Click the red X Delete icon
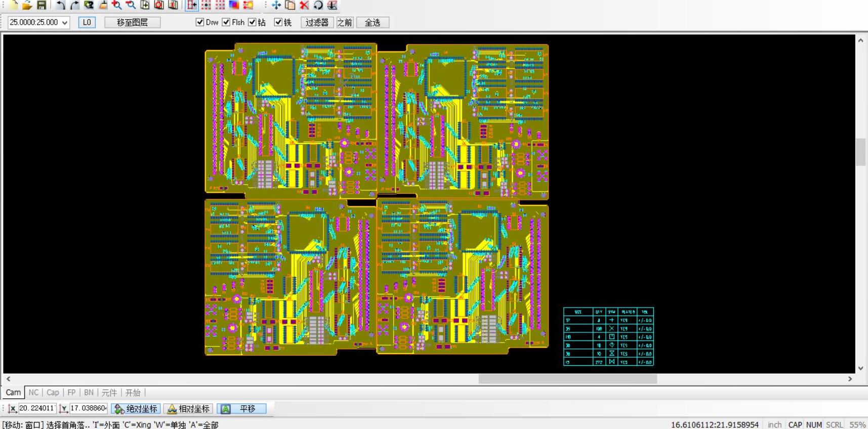This screenshot has height=429, width=868. (304, 5)
